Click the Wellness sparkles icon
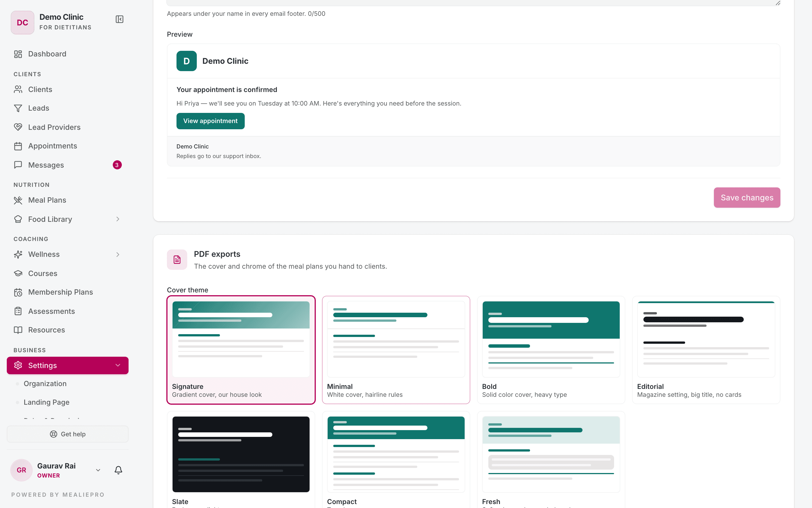812x508 pixels. (18, 254)
